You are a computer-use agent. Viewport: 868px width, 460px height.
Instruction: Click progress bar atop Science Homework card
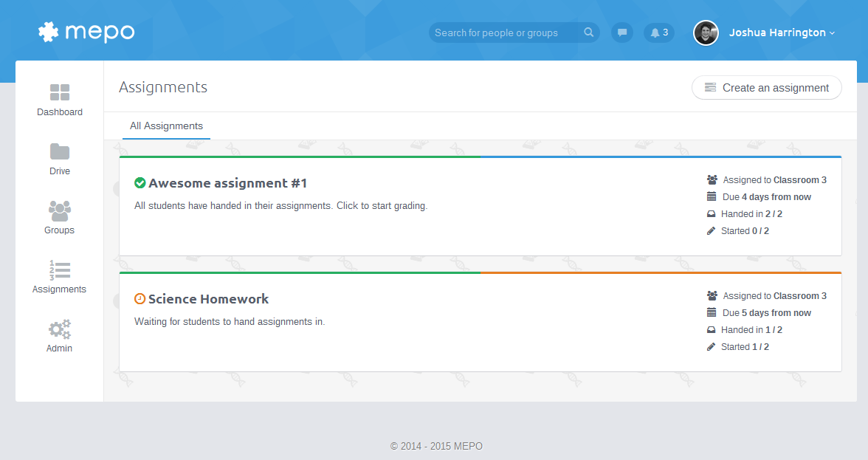480,273
